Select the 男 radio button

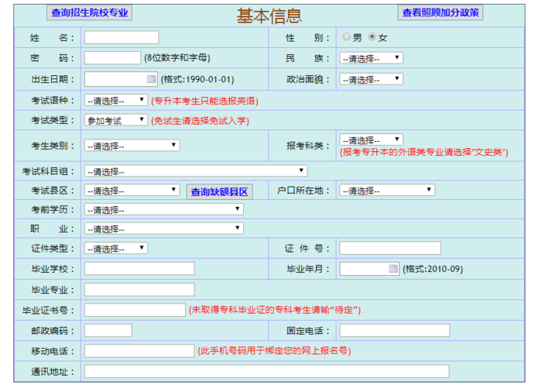347,37
